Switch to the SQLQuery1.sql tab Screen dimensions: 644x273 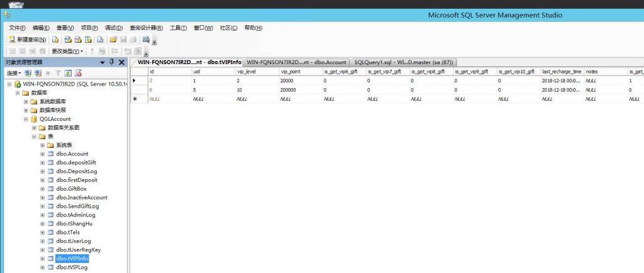pyautogui.click(x=403, y=62)
